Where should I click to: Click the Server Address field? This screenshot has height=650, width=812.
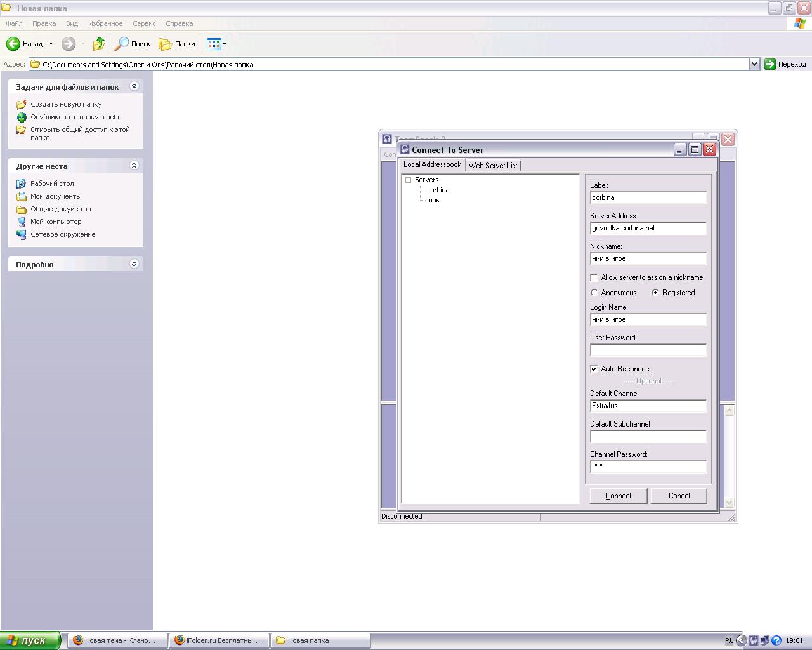tap(648, 228)
